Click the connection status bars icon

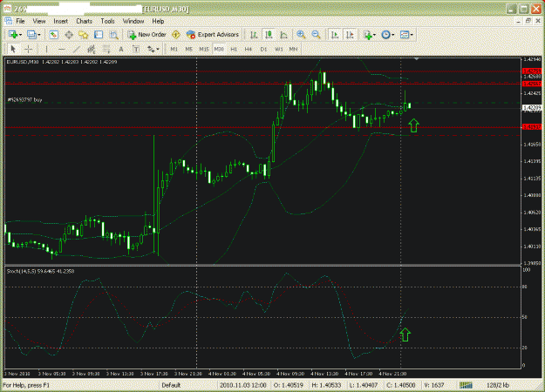point(467,385)
